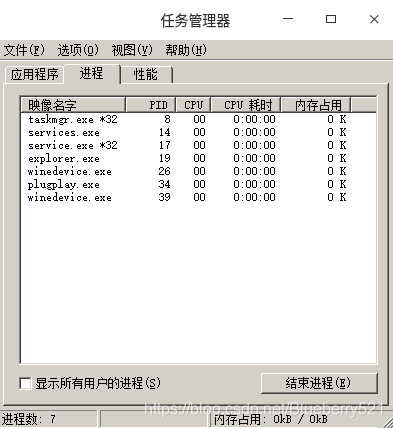Click the 任务管理器 window title
The height and width of the screenshot is (428, 393).
click(x=196, y=21)
